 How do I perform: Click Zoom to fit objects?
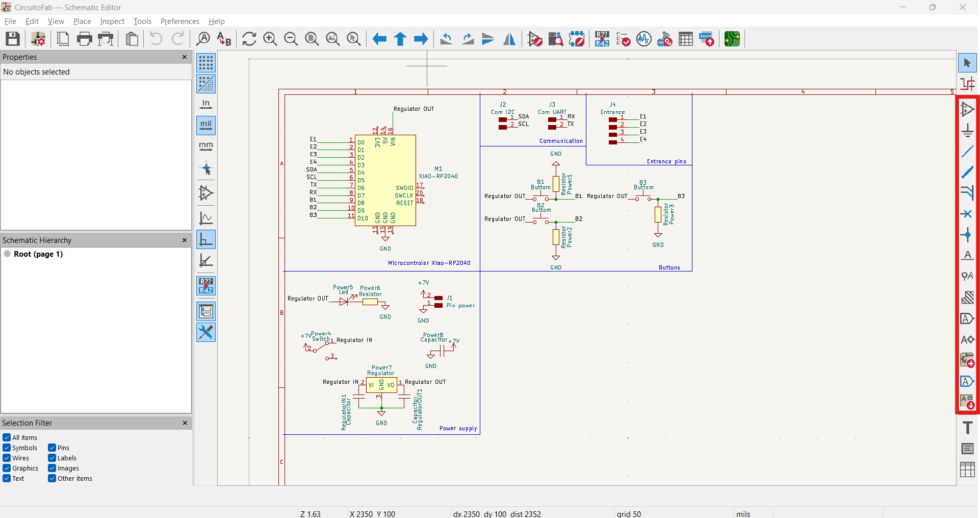[333, 39]
